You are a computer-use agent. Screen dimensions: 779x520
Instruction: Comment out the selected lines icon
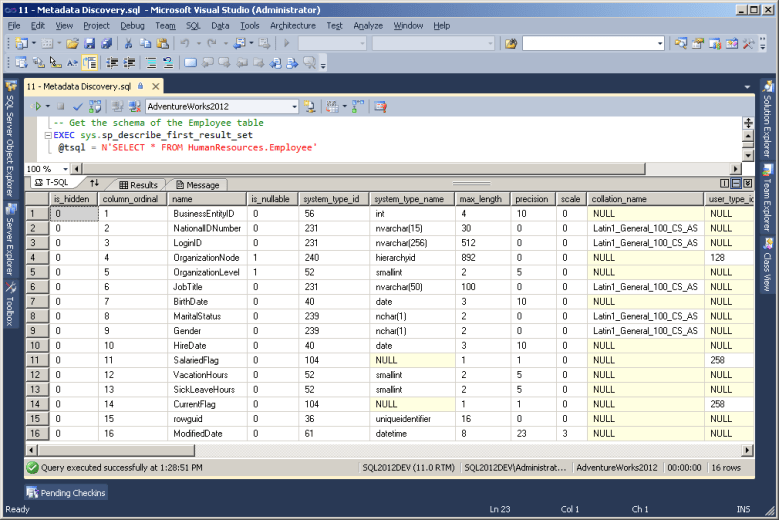[x=151, y=63]
